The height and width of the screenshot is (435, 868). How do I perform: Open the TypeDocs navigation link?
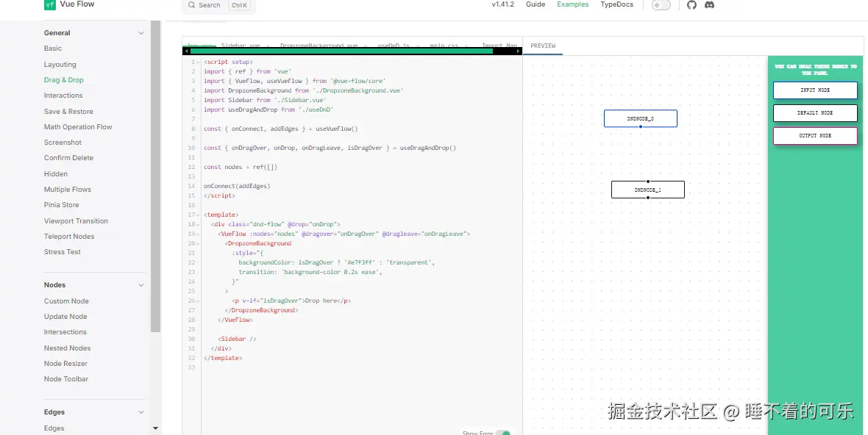616,4
